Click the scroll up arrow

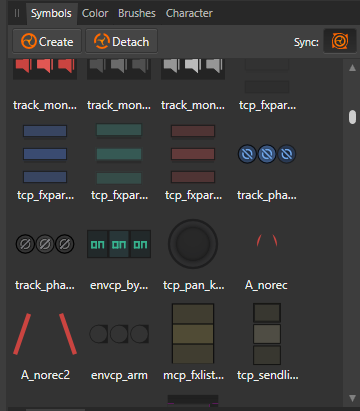[x=352, y=68]
